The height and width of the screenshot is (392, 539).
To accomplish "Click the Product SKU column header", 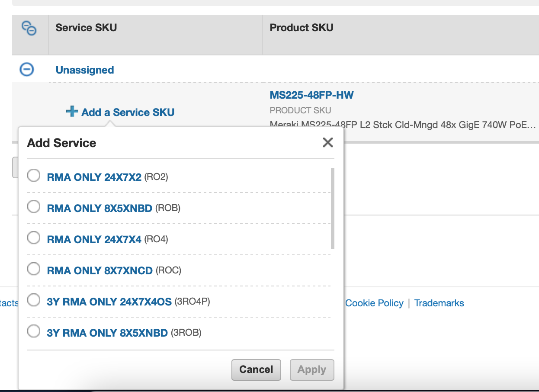I will (x=301, y=27).
